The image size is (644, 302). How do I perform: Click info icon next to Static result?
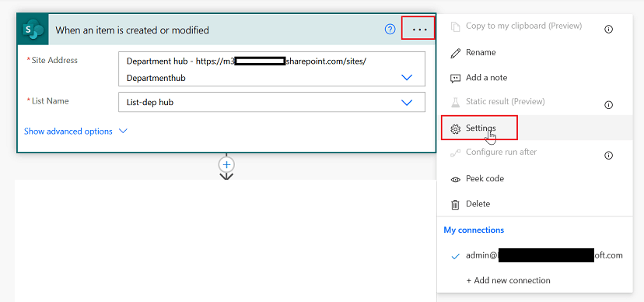[x=609, y=105]
